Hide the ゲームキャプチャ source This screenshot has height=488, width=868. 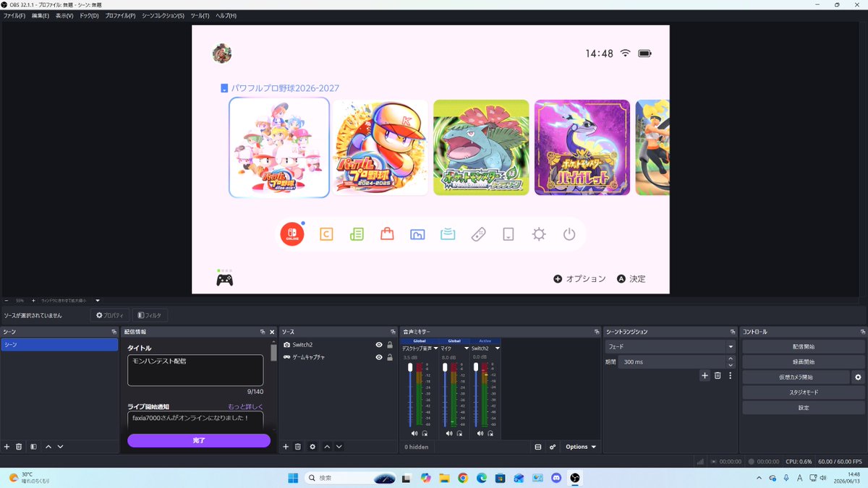[379, 357]
